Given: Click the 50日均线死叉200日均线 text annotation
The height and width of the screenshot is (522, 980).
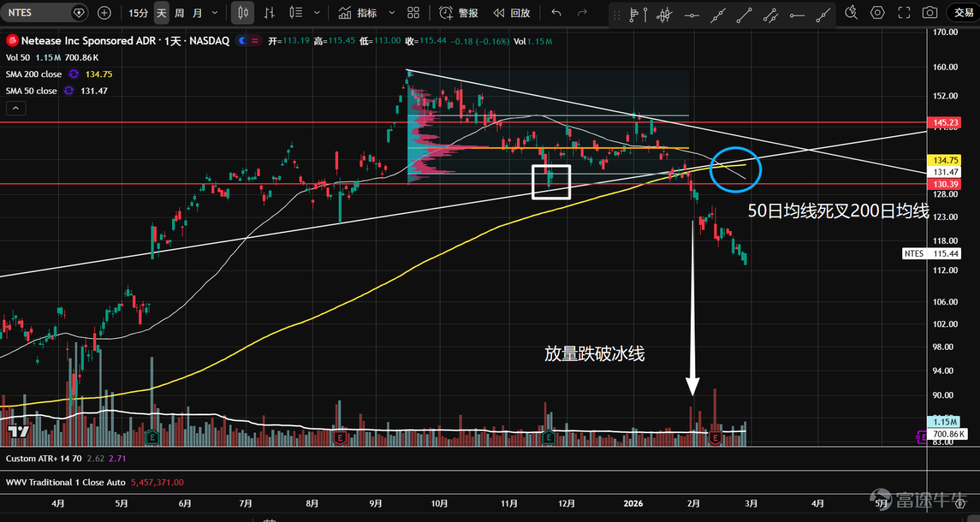Looking at the screenshot, I should pyautogui.click(x=839, y=211).
